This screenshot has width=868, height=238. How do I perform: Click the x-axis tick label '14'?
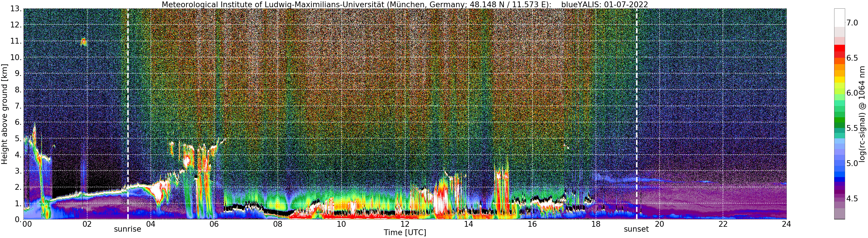468,224
